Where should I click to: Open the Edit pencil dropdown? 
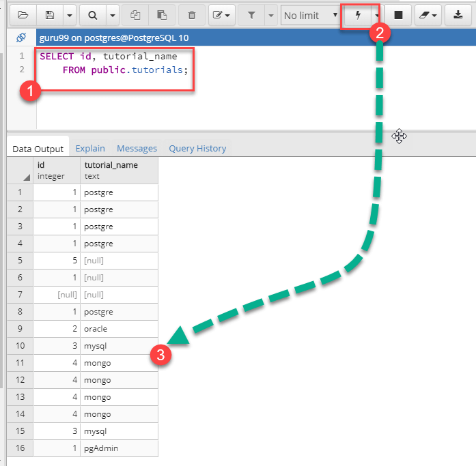click(x=220, y=14)
